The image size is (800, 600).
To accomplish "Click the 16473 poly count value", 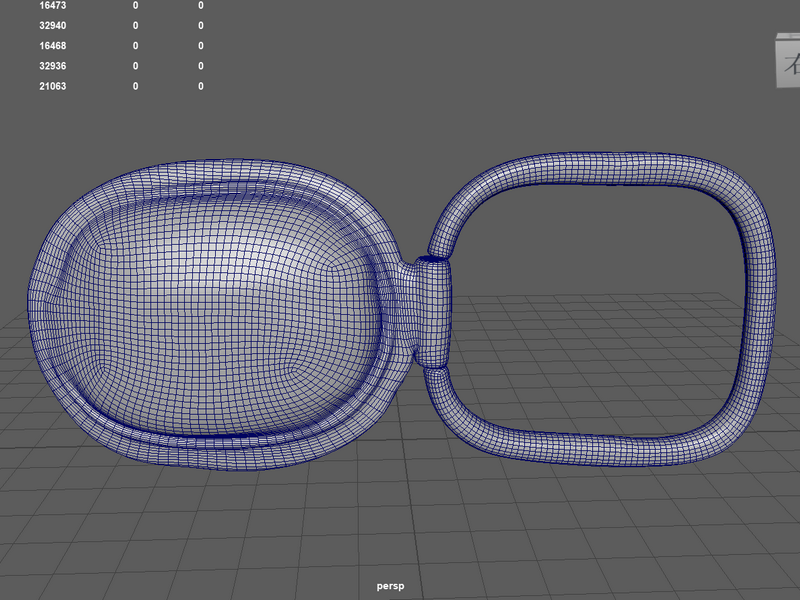I will click(x=53, y=6).
